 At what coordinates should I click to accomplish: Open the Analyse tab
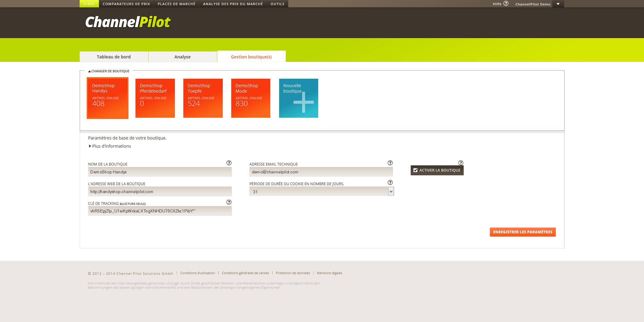click(182, 57)
